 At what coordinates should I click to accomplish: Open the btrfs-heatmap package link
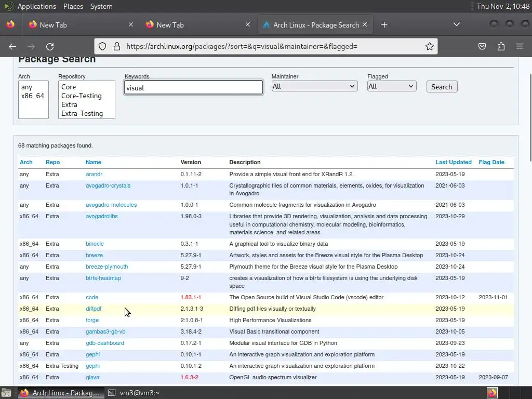(x=103, y=278)
